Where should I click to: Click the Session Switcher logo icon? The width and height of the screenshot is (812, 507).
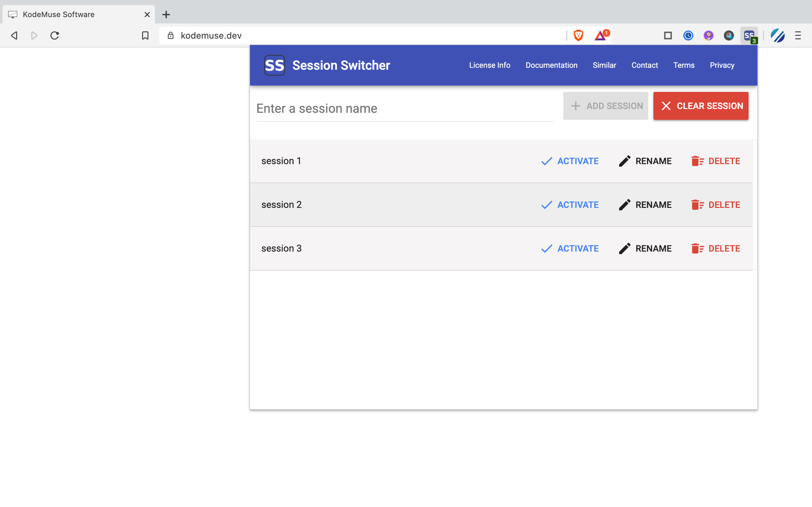click(274, 65)
